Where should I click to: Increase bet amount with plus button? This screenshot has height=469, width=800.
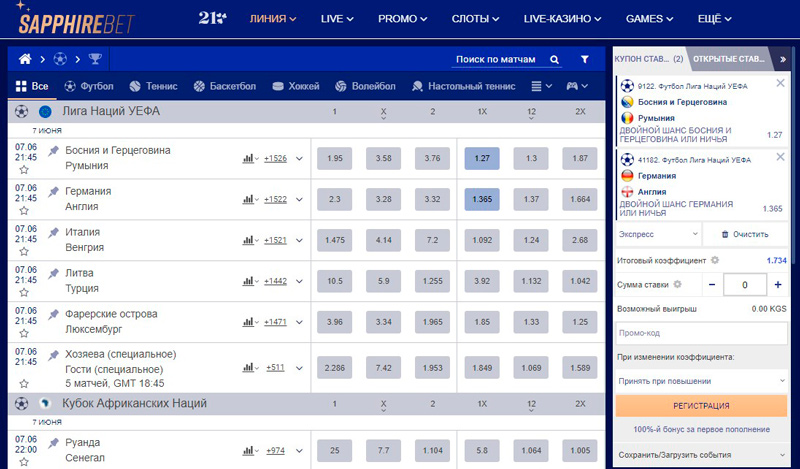(x=777, y=285)
